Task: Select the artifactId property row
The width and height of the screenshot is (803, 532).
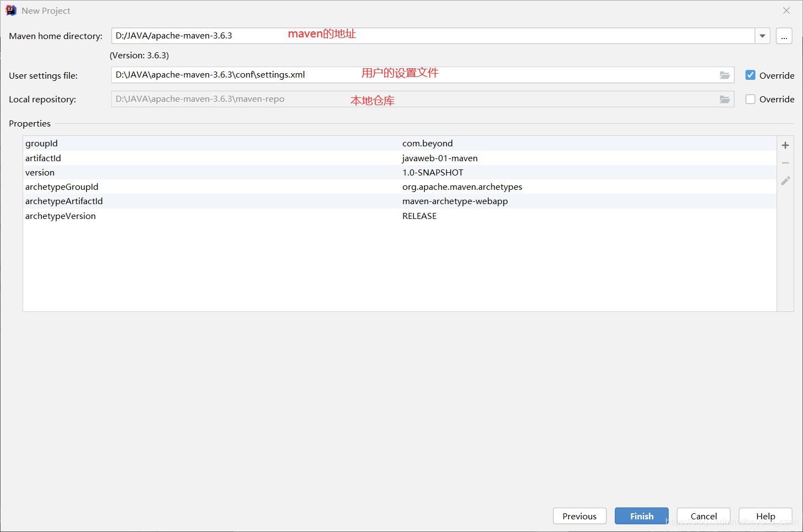Action: [400, 158]
